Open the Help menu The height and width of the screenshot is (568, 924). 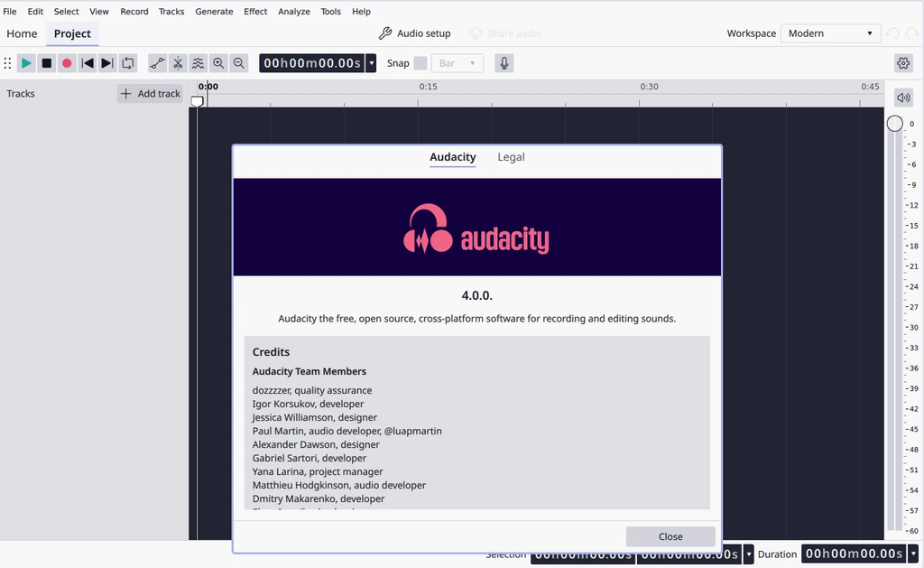pos(361,11)
